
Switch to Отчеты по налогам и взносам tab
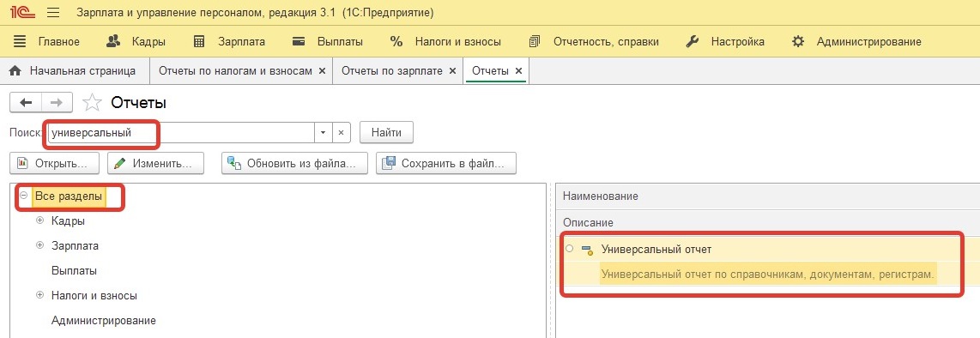pyautogui.click(x=235, y=71)
